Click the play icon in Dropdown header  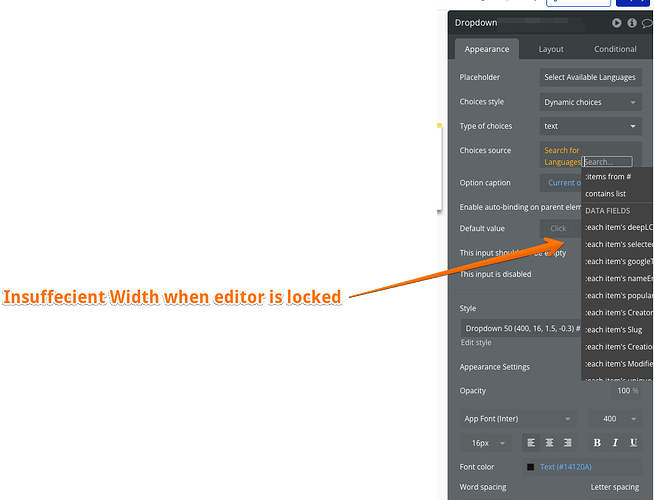pos(616,23)
